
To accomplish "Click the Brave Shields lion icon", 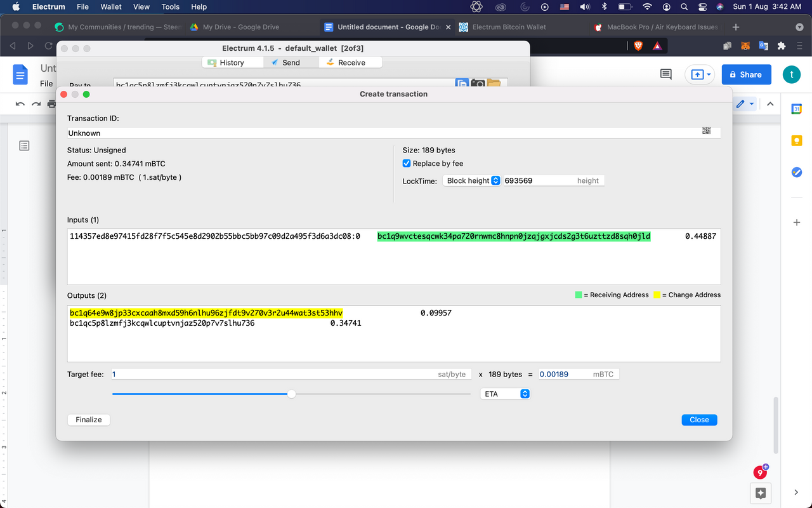I will point(638,46).
